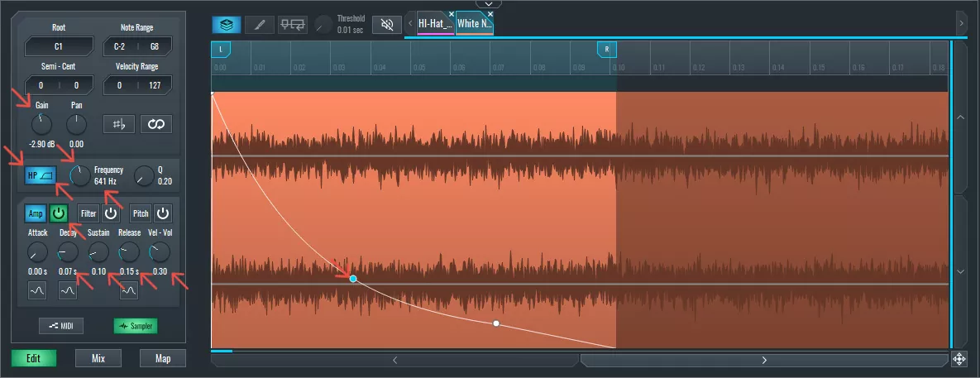This screenshot has height=378, width=980.
Task: Click the Sustain knob
Action: coord(98,252)
